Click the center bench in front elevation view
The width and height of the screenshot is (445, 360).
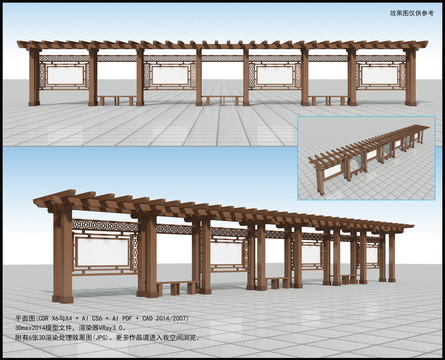[222, 100]
